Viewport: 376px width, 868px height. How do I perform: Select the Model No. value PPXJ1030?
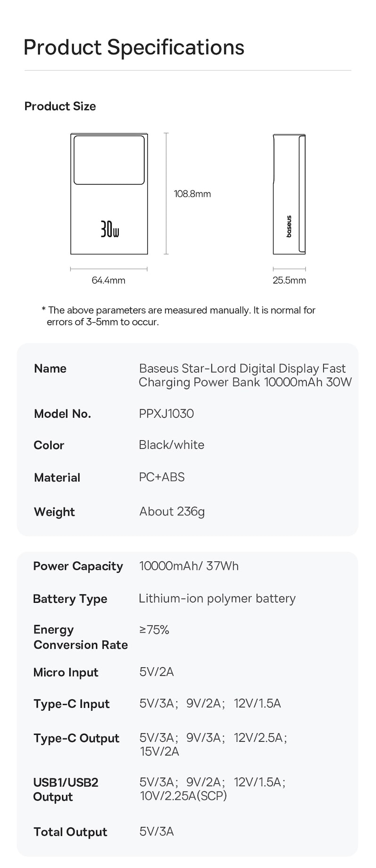click(166, 414)
